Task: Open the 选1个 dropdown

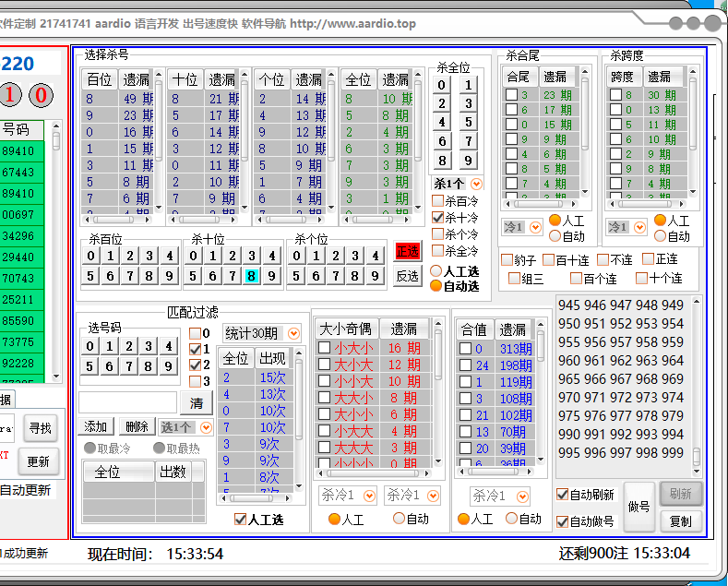Action: (206, 427)
